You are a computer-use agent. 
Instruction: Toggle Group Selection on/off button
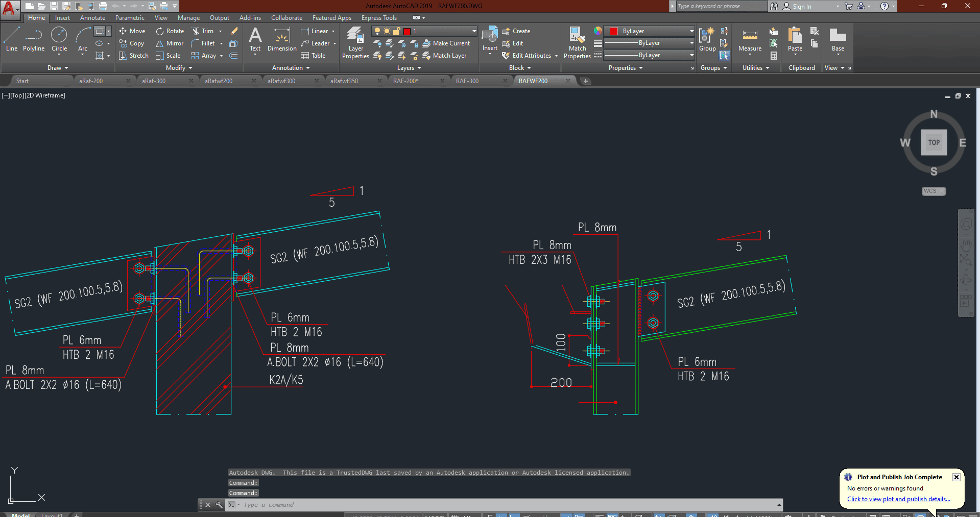[724, 55]
